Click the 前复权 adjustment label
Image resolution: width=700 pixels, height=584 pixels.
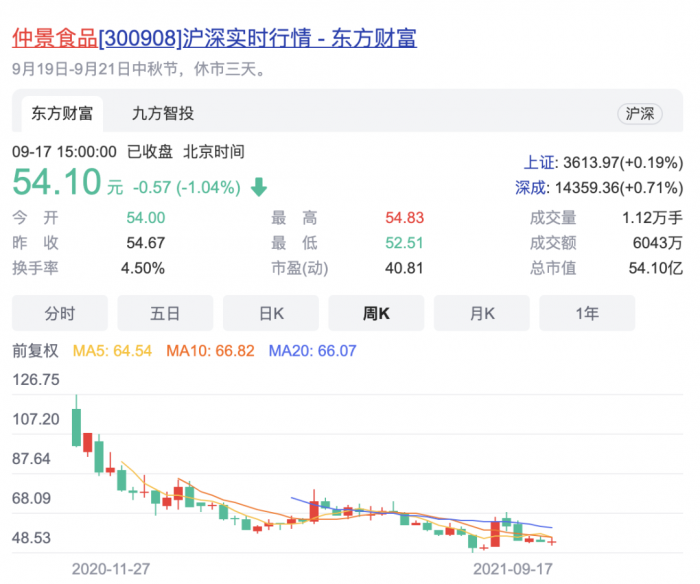[35, 351]
